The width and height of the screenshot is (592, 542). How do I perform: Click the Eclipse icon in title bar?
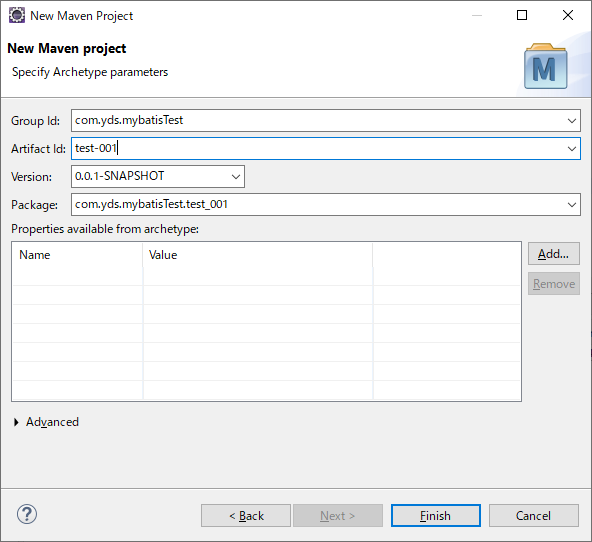17,15
